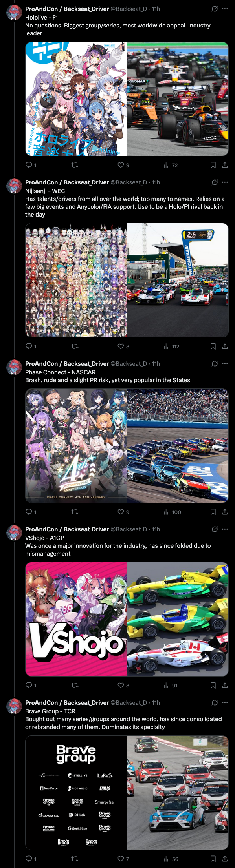This screenshot has width=235, height=868.
Task: Share the Hololive - F1 tweet
Action: coord(225,165)
